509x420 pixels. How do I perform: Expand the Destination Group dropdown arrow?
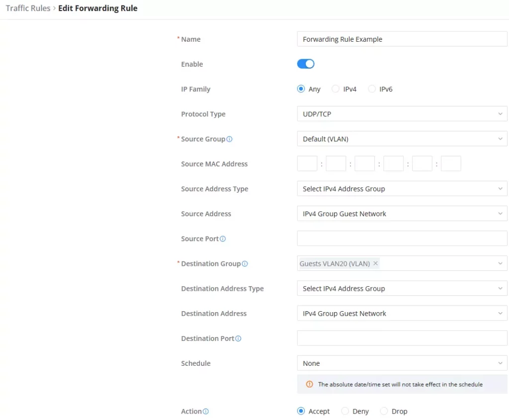[500, 263]
